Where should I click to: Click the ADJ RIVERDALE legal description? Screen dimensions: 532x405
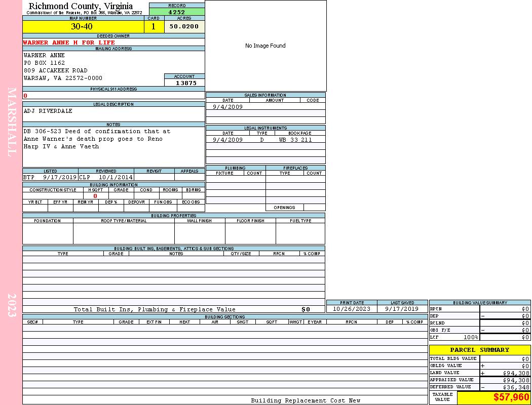(x=48, y=111)
